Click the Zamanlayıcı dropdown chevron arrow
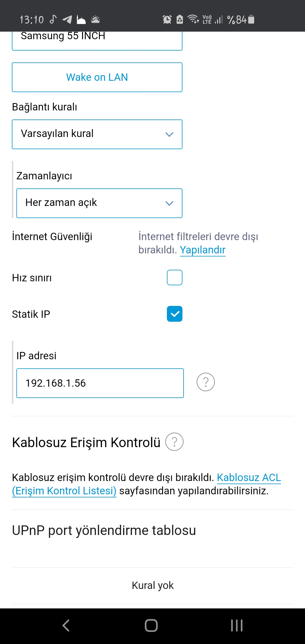The width and height of the screenshot is (305, 644). (169, 203)
